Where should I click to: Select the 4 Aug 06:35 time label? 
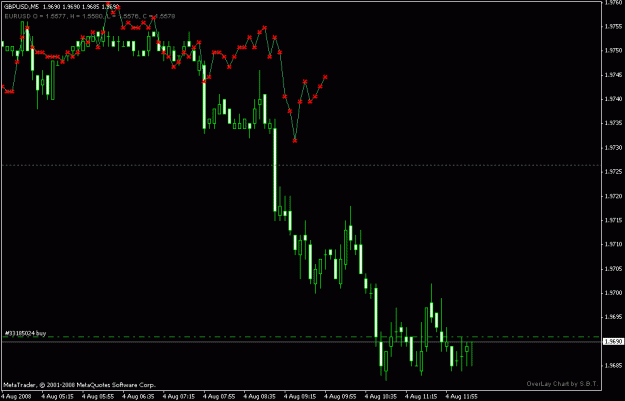click(x=138, y=397)
